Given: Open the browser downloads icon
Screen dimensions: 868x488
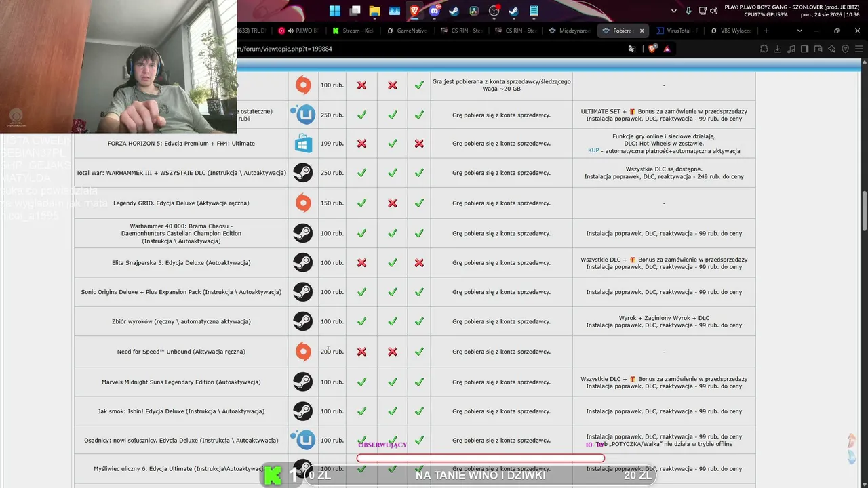Looking at the screenshot, I should coord(778,49).
